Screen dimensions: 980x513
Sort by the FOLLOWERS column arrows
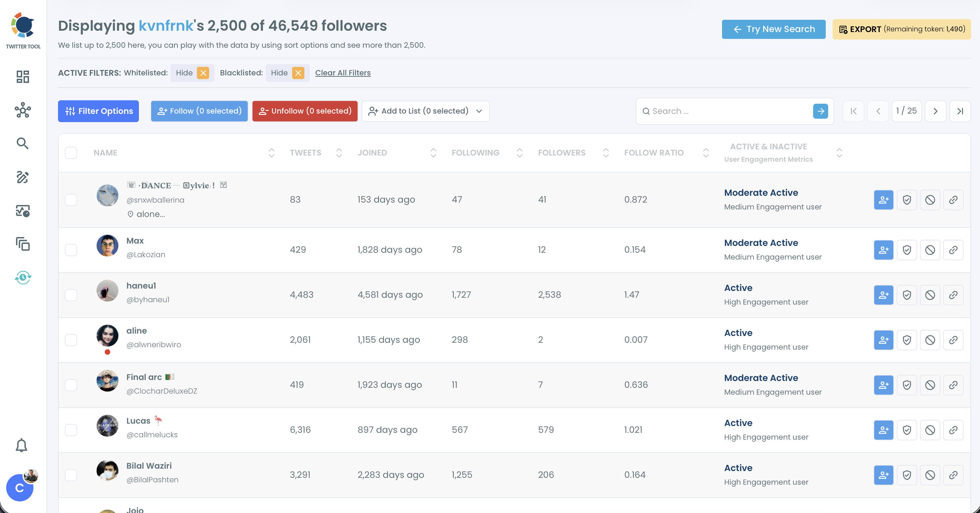[606, 153]
